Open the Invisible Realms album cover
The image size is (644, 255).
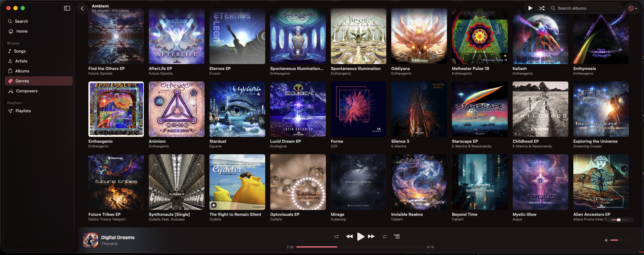[419, 182]
